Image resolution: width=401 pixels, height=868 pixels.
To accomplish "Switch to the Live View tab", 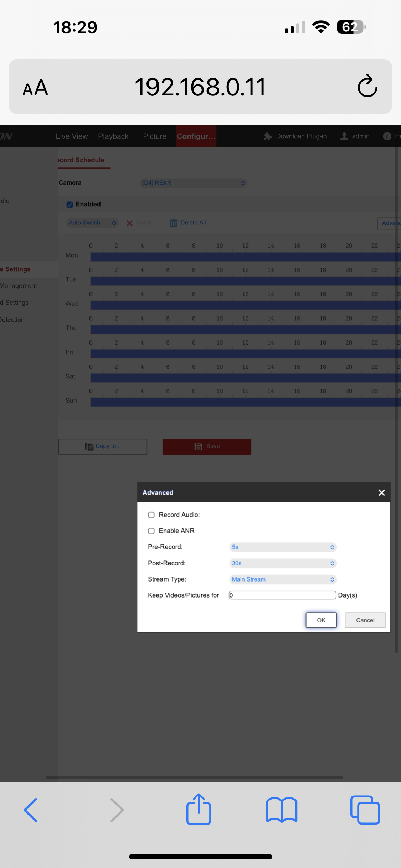I will [x=72, y=136].
